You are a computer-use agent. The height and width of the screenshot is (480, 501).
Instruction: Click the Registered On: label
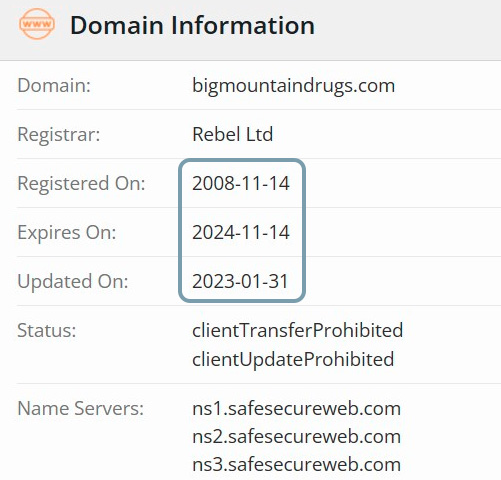[81, 183]
